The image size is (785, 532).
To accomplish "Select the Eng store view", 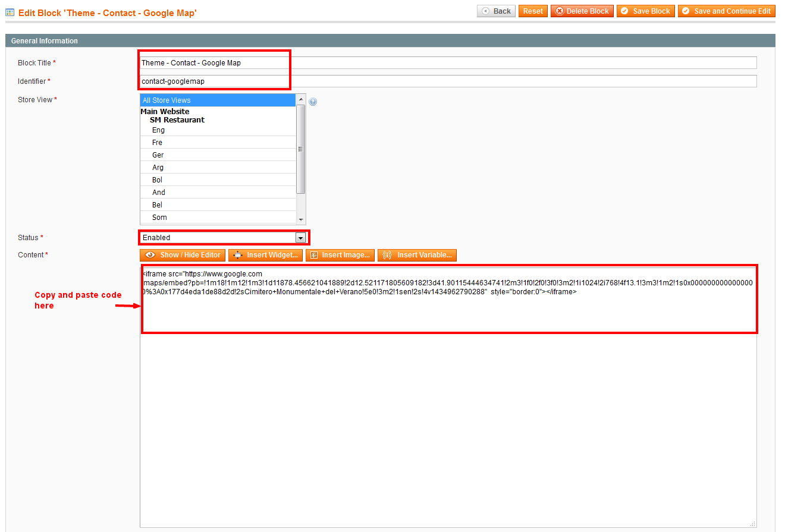I will click(x=218, y=130).
